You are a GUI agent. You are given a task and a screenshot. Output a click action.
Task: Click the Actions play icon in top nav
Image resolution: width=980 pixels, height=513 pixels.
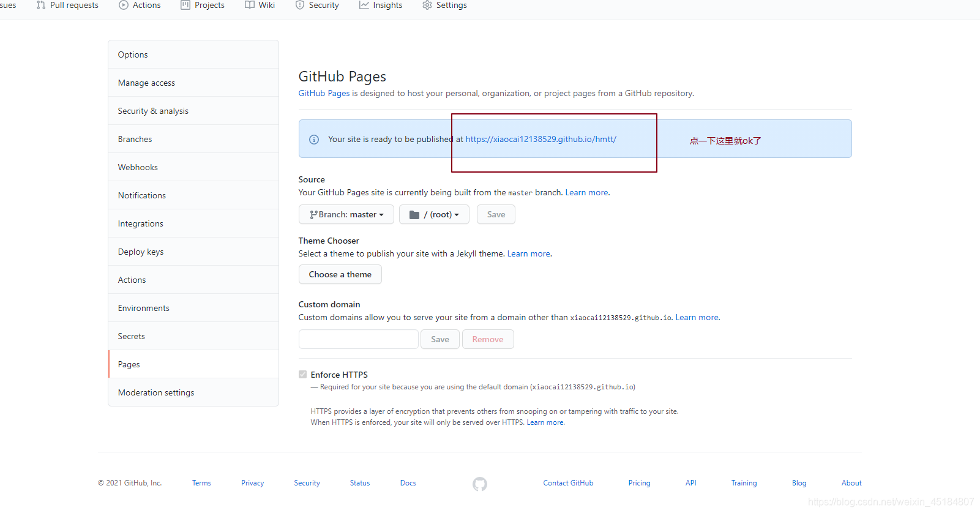pyautogui.click(x=124, y=5)
